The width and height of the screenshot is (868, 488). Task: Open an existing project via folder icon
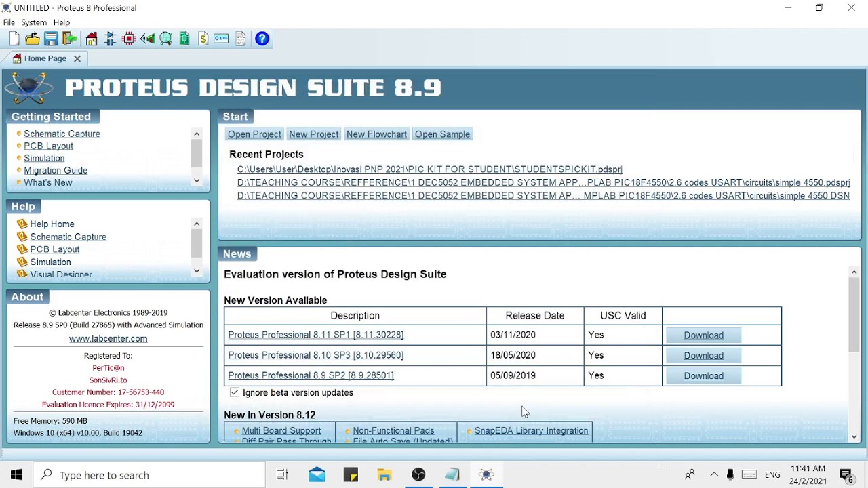click(33, 39)
